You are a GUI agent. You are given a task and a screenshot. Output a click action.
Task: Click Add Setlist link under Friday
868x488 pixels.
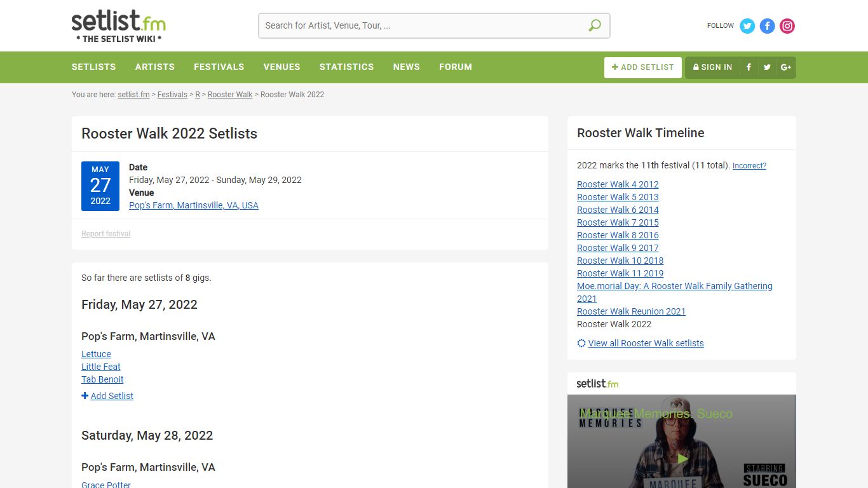pyautogui.click(x=112, y=396)
